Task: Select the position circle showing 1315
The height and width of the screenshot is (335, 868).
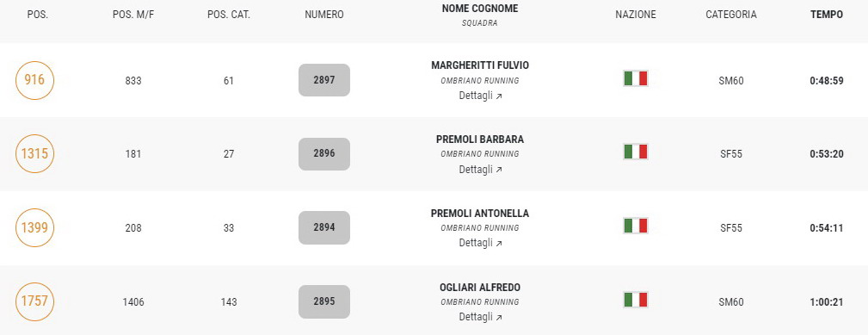Action: [x=34, y=154]
